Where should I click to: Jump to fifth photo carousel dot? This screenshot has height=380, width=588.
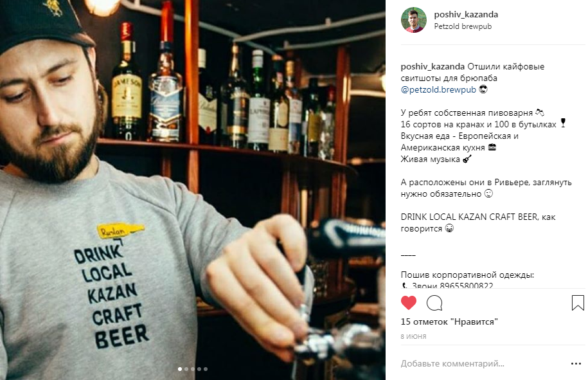(x=206, y=369)
